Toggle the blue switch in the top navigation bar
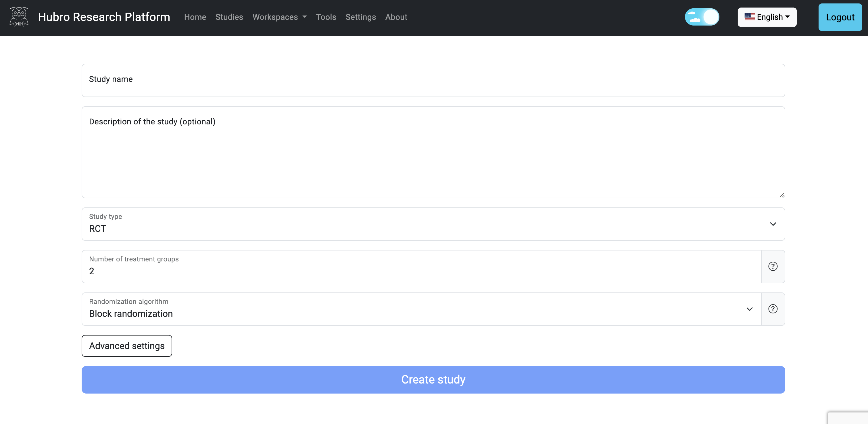 point(702,17)
